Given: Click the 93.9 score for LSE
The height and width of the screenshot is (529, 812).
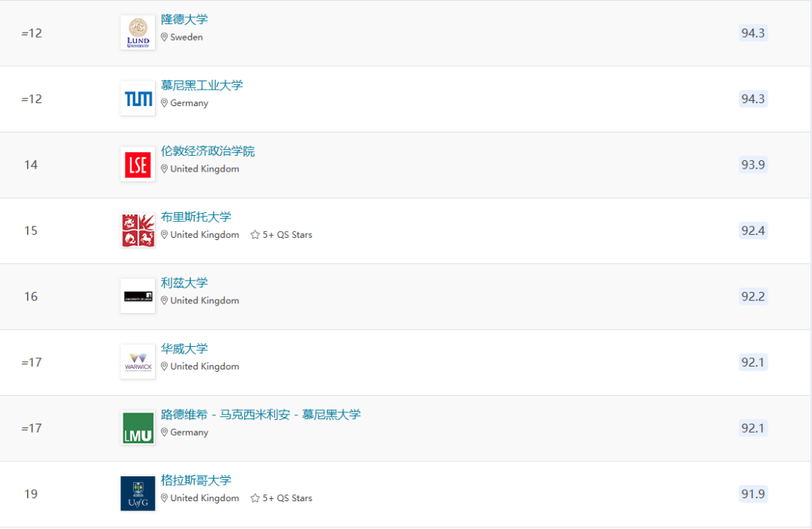Looking at the screenshot, I should [753, 165].
